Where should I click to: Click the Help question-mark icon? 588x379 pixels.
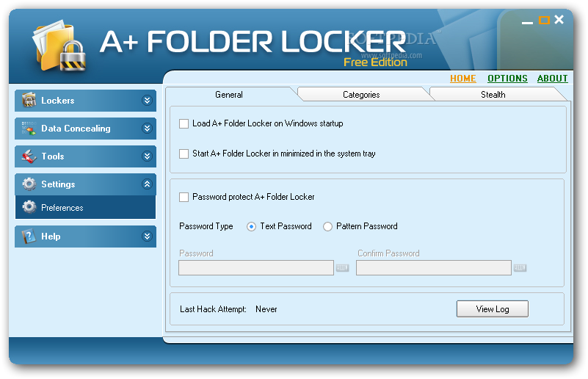tap(29, 236)
